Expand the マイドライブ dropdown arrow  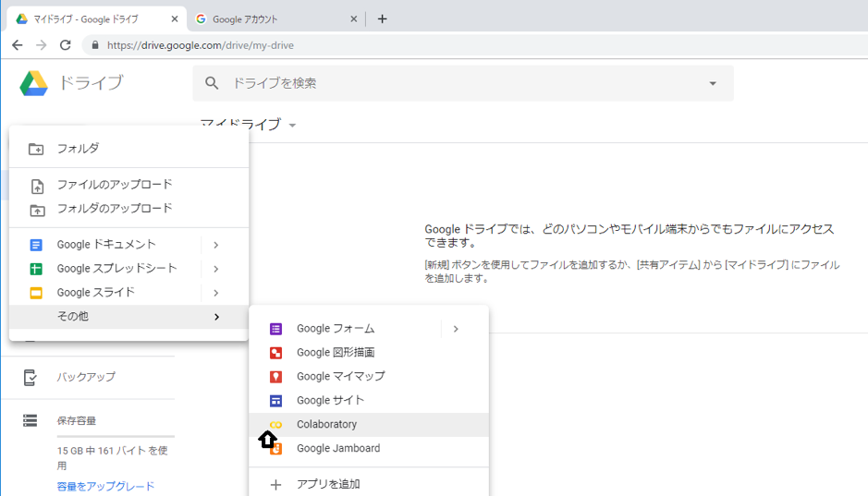coord(292,126)
